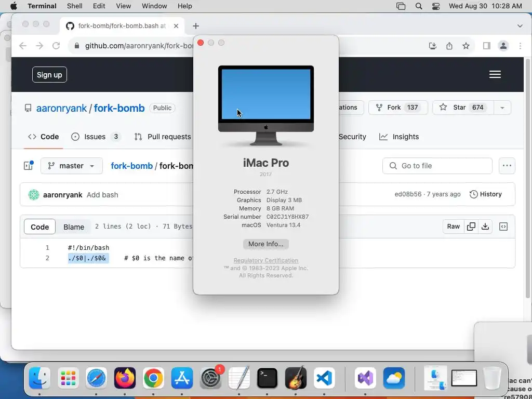Open the Apple menu
This screenshot has width=532, height=399.
point(13,6)
